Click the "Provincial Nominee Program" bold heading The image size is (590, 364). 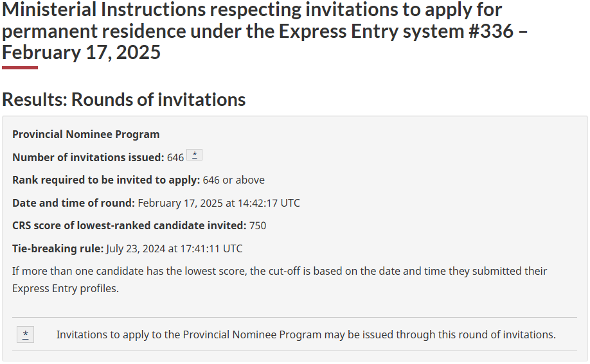[86, 134]
